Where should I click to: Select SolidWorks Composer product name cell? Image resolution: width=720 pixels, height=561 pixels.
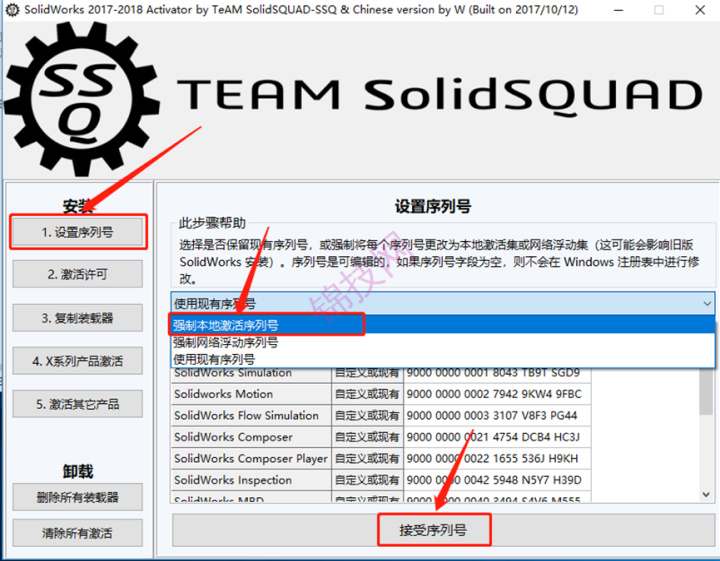click(251, 437)
